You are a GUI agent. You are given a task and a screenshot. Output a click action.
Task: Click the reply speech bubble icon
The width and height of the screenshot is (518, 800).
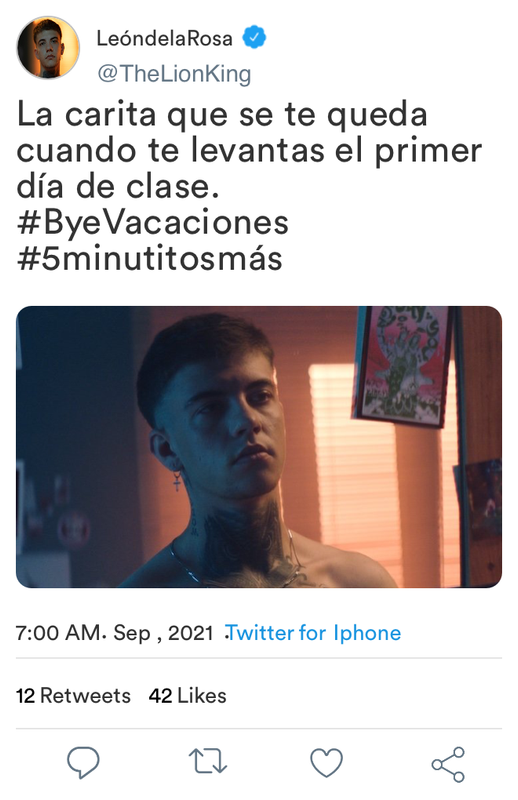coord(83,762)
